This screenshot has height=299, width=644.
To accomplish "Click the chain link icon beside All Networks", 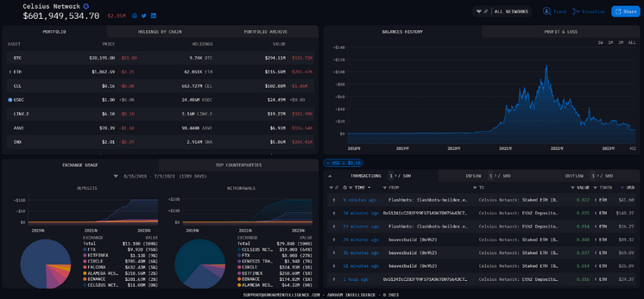I will (x=486, y=11).
